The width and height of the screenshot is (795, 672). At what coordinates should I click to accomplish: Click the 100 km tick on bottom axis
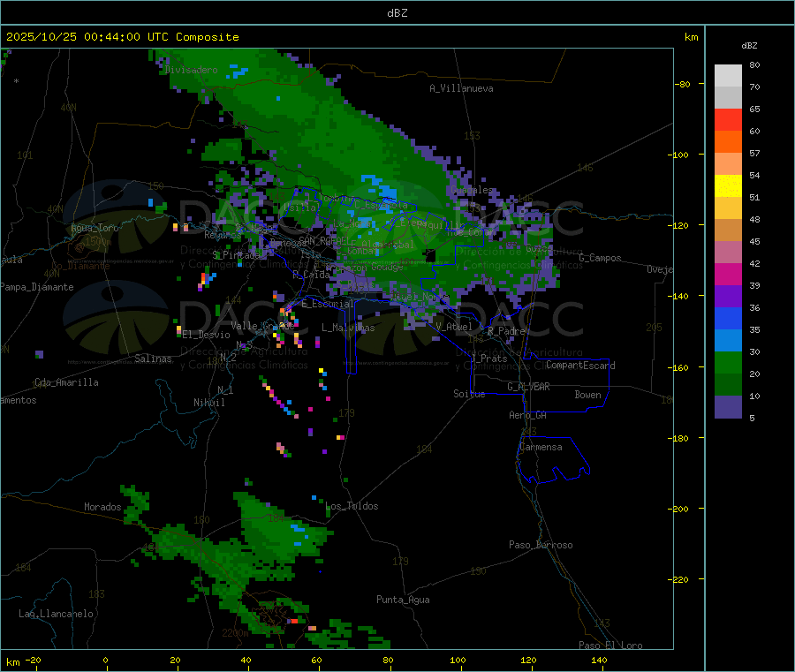click(x=458, y=660)
